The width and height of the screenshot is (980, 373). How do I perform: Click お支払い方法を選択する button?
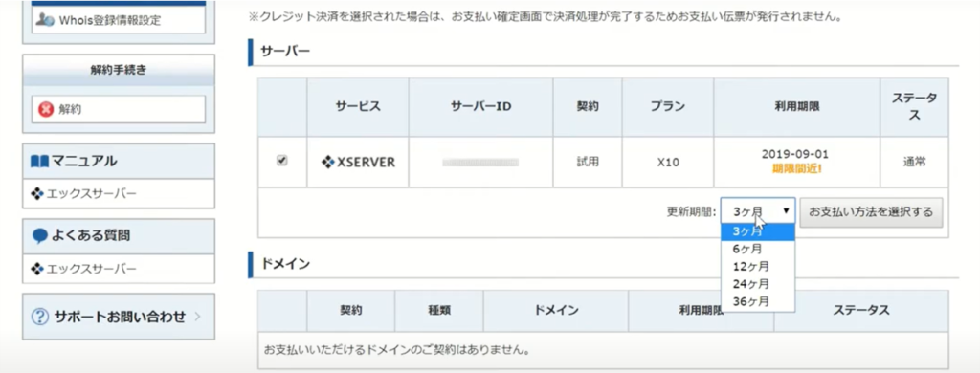pyautogui.click(x=871, y=211)
